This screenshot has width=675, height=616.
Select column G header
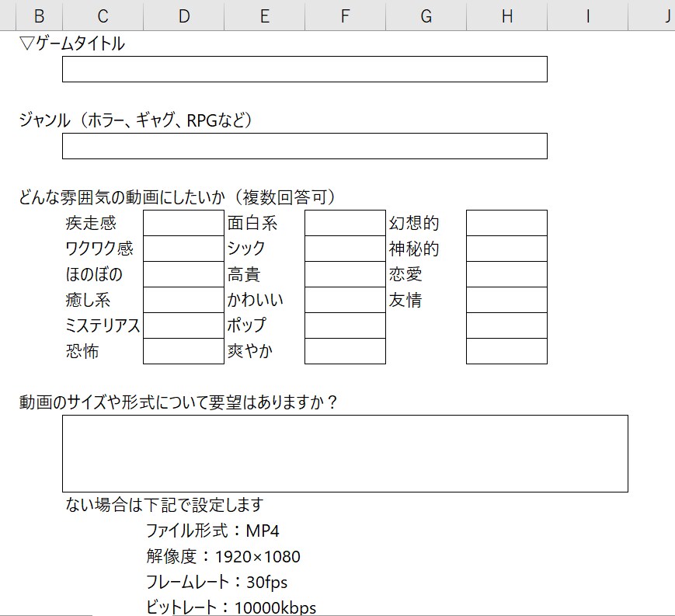pyautogui.click(x=426, y=16)
